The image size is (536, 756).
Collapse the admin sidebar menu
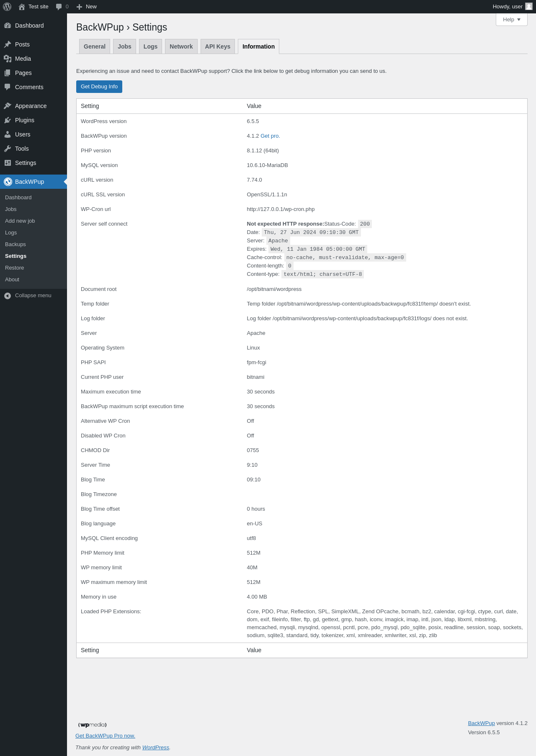click(x=28, y=296)
